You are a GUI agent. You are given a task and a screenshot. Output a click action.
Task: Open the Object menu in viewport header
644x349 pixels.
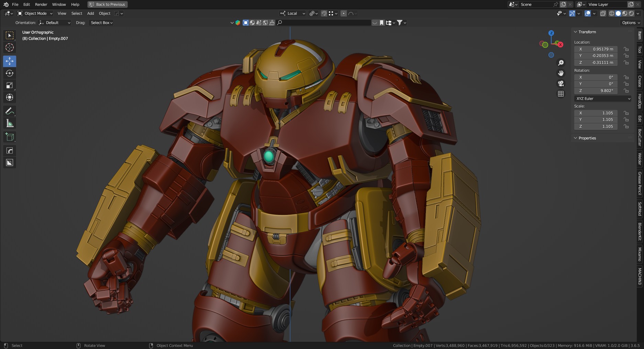tap(104, 13)
